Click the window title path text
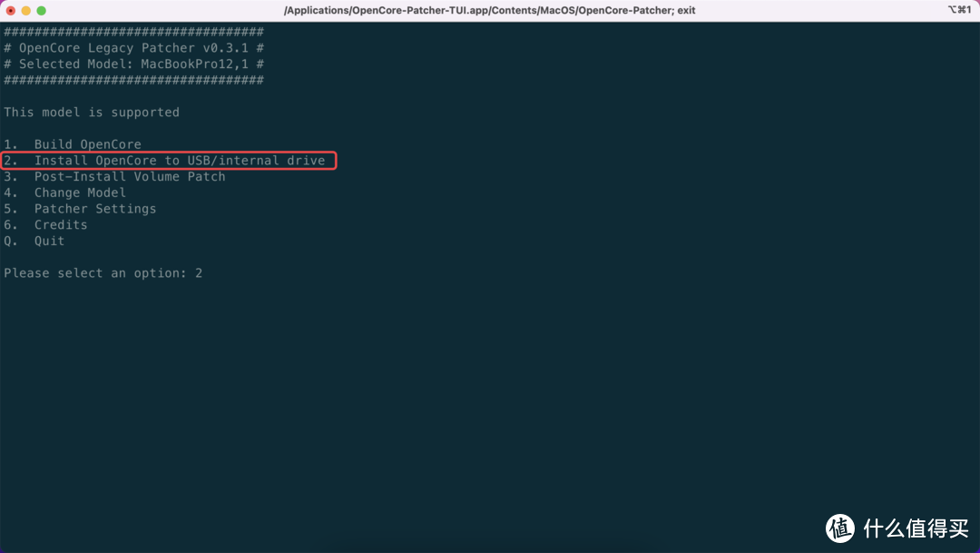This screenshot has width=980, height=553. (x=489, y=10)
